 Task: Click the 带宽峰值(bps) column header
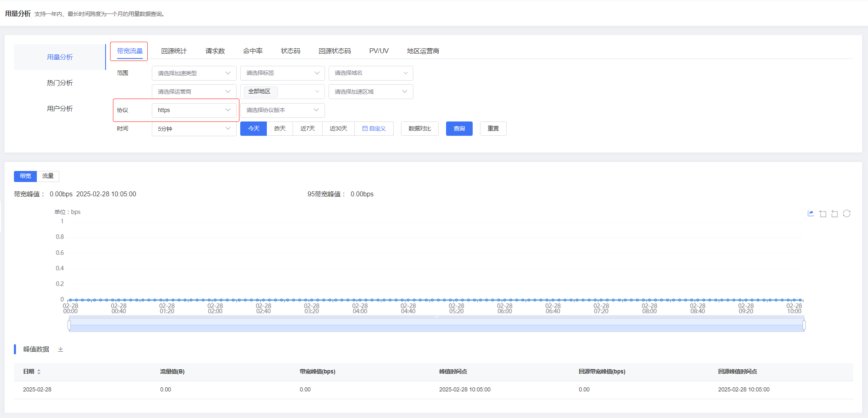[x=318, y=372]
